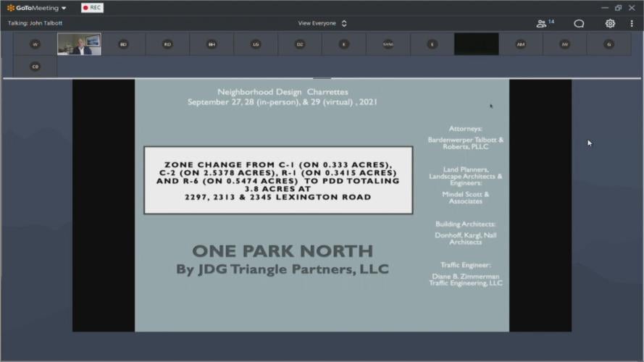The image size is (644, 362).
Task: Click the drag handle below participant strip
Action: [x=322, y=77]
